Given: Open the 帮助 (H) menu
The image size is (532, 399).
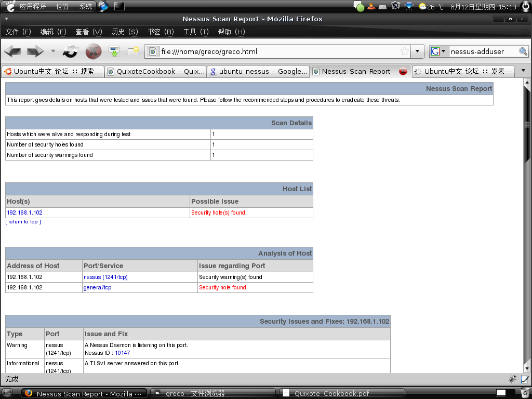Looking at the screenshot, I should [x=231, y=32].
